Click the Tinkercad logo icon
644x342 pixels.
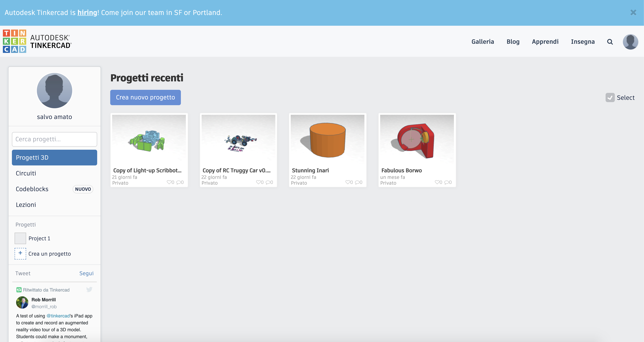15,41
